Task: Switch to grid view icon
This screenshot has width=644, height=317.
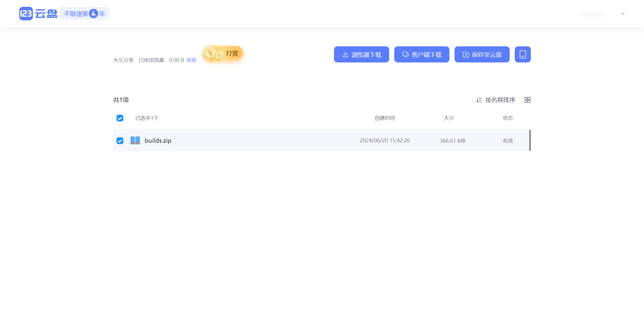Action: (527, 100)
